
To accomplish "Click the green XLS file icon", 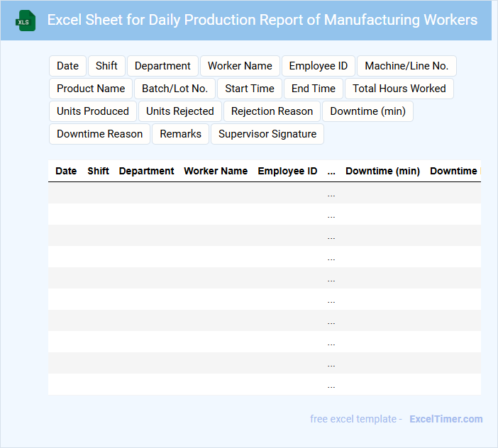I will coord(26,21).
